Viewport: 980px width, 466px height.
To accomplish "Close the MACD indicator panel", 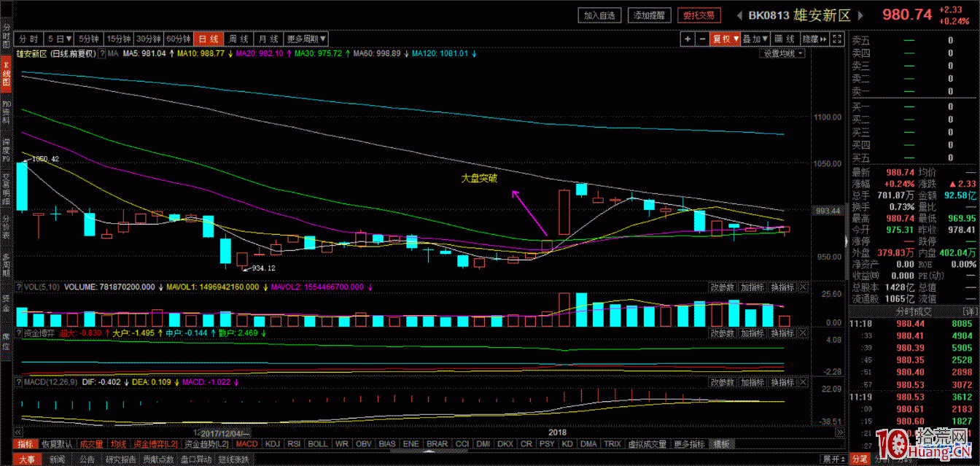I will click(x=803, y=382).
